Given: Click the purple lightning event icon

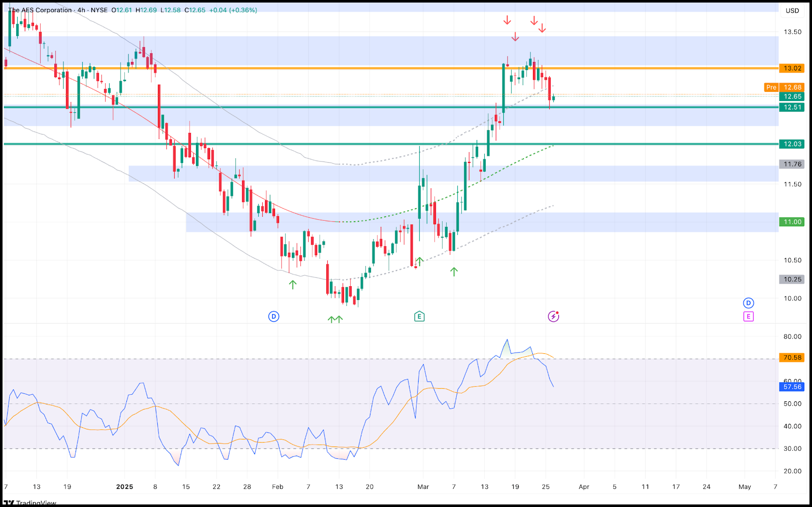Looking at the screenshot, I should (x=553, y=317).
